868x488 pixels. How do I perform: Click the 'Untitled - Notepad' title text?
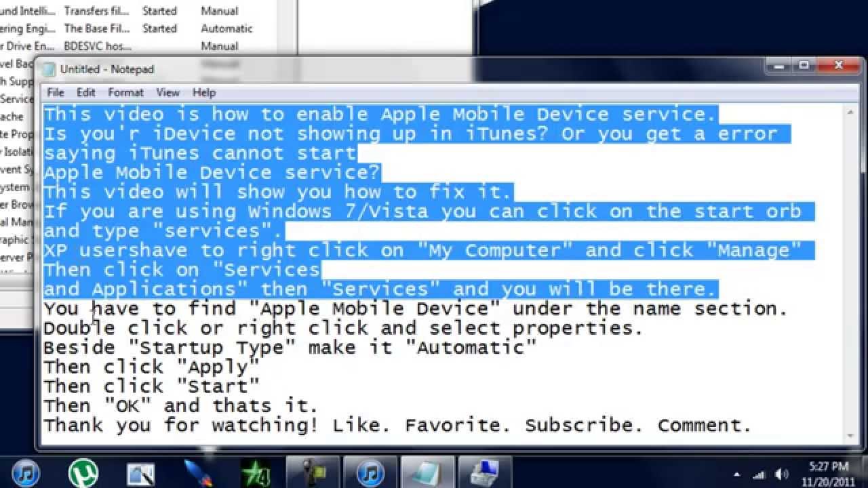pos(107,69)
